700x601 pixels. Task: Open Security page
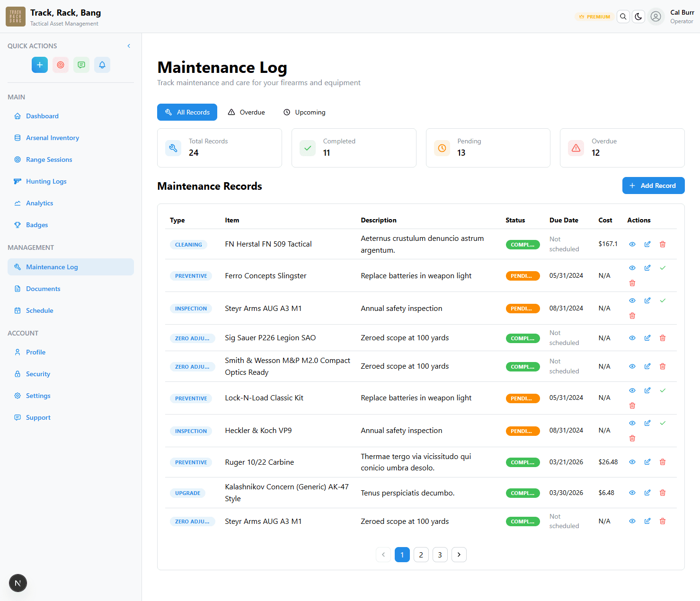(71, 374)
